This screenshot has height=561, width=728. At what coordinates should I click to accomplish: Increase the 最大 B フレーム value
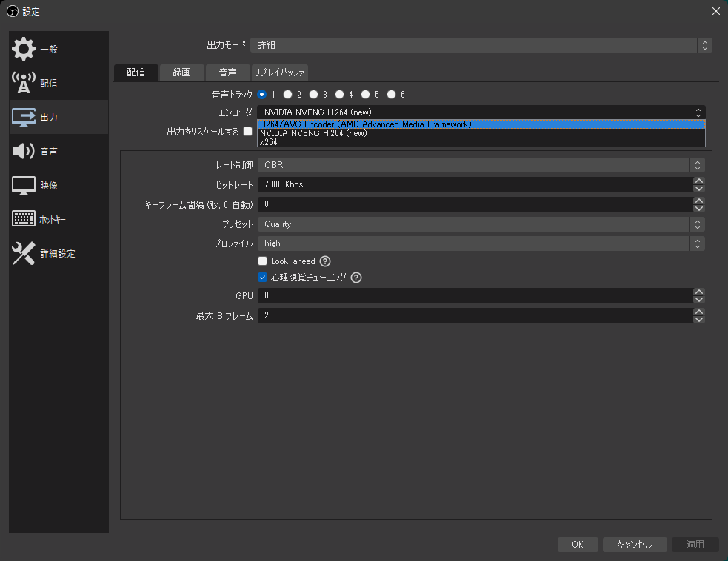699,312
